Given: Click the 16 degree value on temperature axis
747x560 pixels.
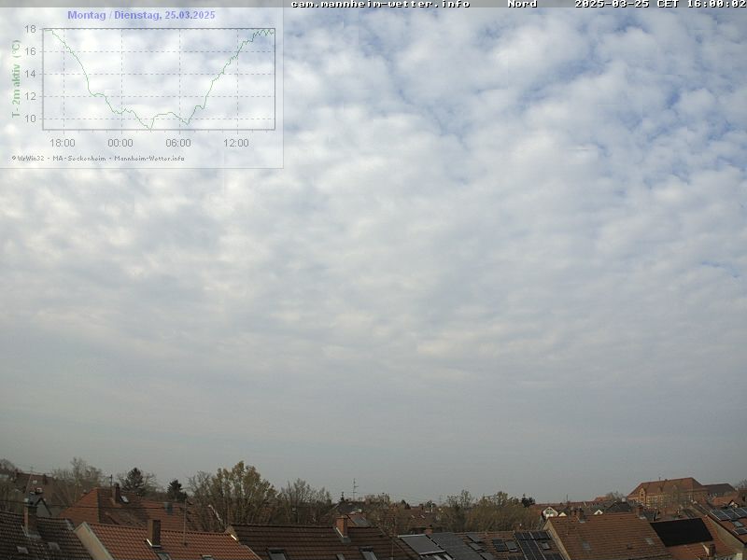Looking at the screenshot, I should pos(30,51).
